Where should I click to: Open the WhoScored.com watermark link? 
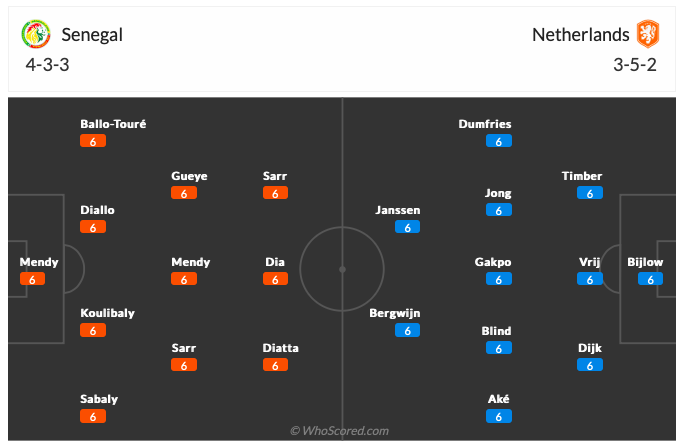coord(339,431)
